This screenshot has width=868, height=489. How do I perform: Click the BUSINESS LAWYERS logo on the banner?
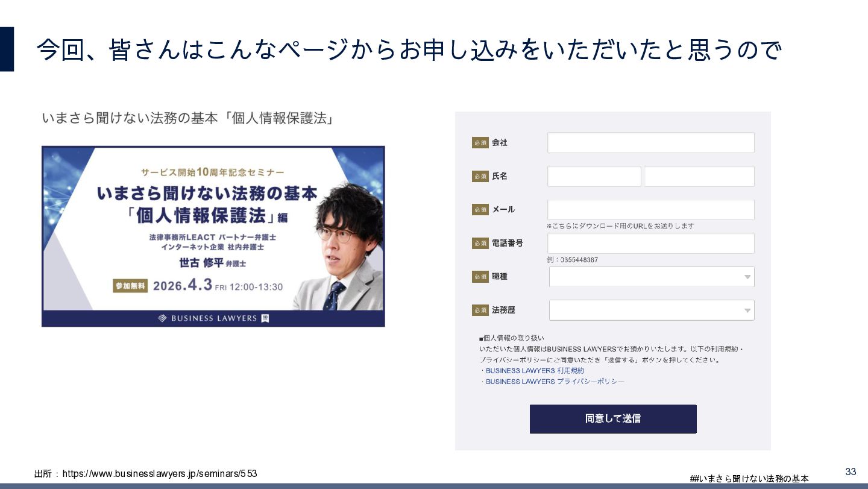pos(213,318)
